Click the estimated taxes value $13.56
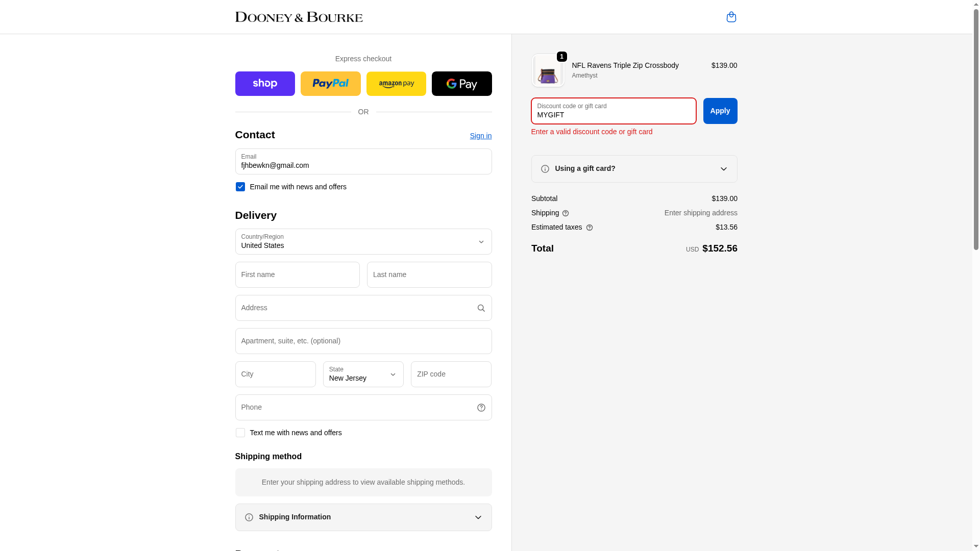The width and height of the screenshot is (980, 551). (x=726, y=227)
